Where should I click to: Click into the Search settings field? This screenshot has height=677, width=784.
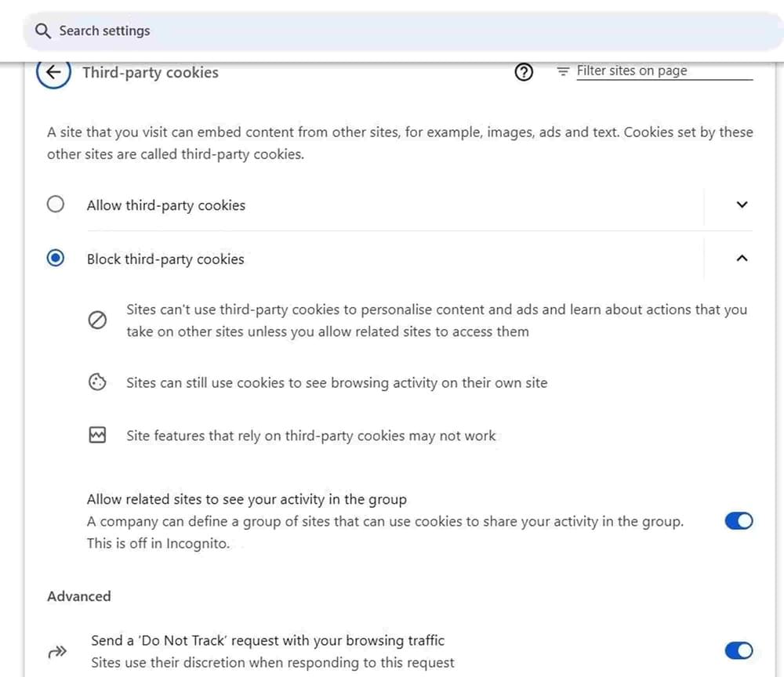392,31
